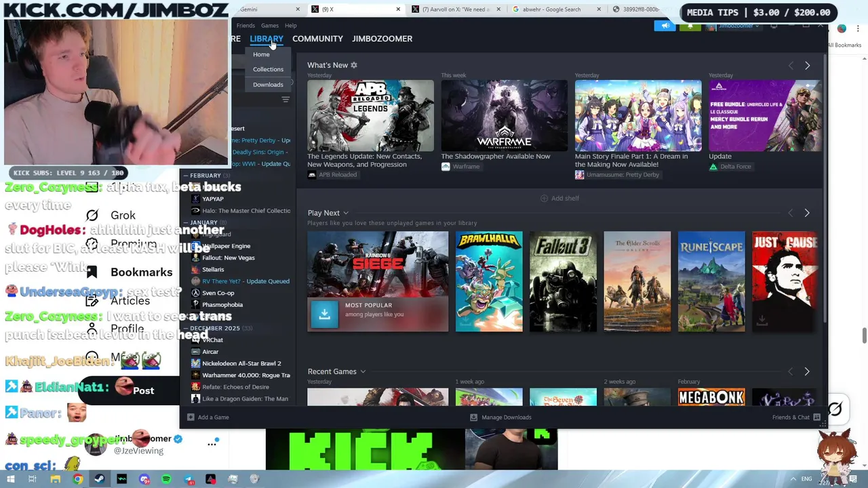The image size is (868, 488).
Task: Select Brawlhalla in Play Next shelf
Action: 489,282
